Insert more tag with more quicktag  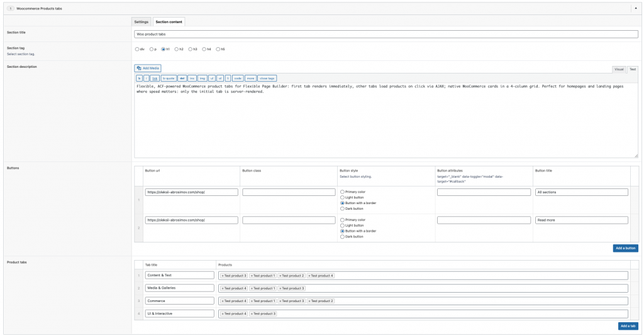(x=250, y=79)
